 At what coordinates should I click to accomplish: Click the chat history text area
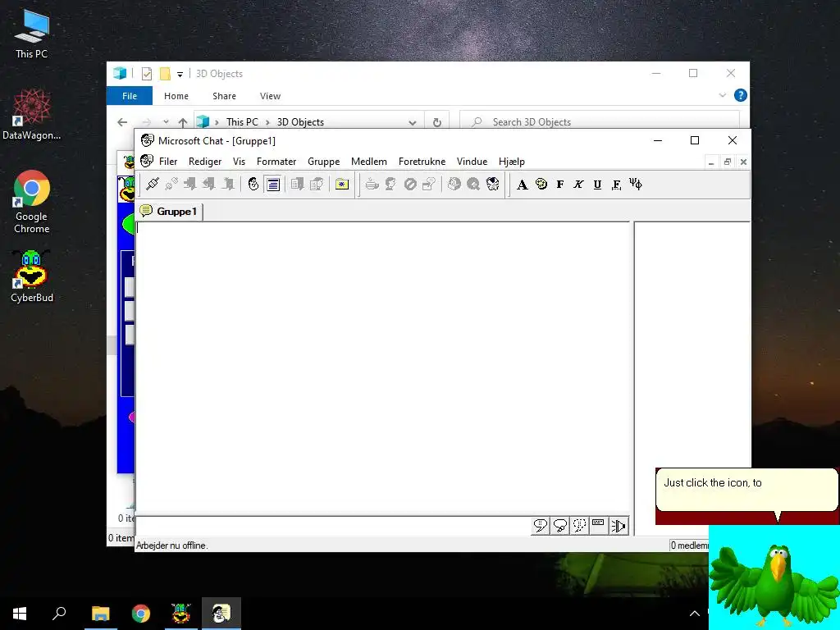(383, 368)
